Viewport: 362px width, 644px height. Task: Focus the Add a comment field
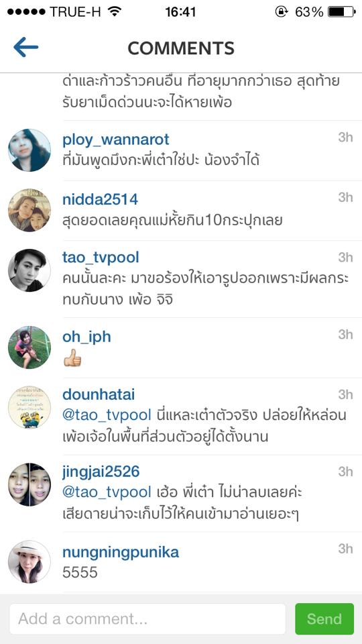147,619
